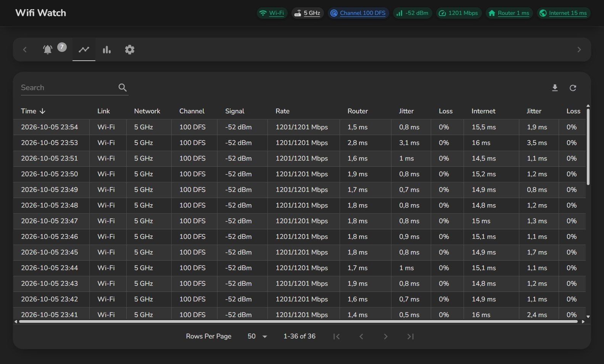Click the Link column header
This screenshot has width=604, height=364.
pyautogui.click(x=103, y=111)
